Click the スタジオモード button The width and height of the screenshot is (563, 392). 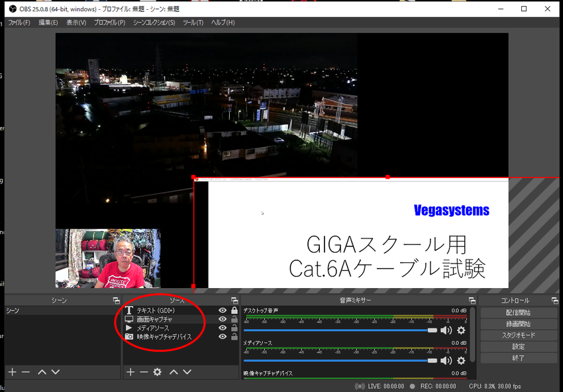tap(519, 335)
